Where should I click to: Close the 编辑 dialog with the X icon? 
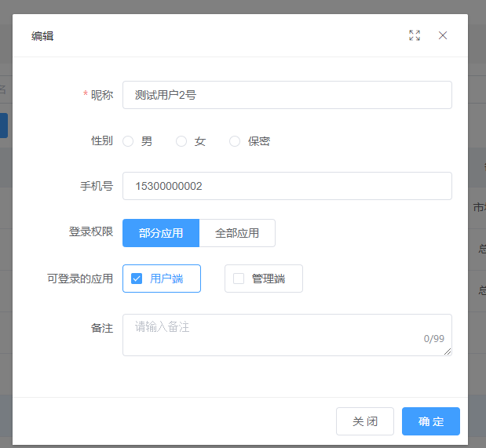click(x=443, y=35)
